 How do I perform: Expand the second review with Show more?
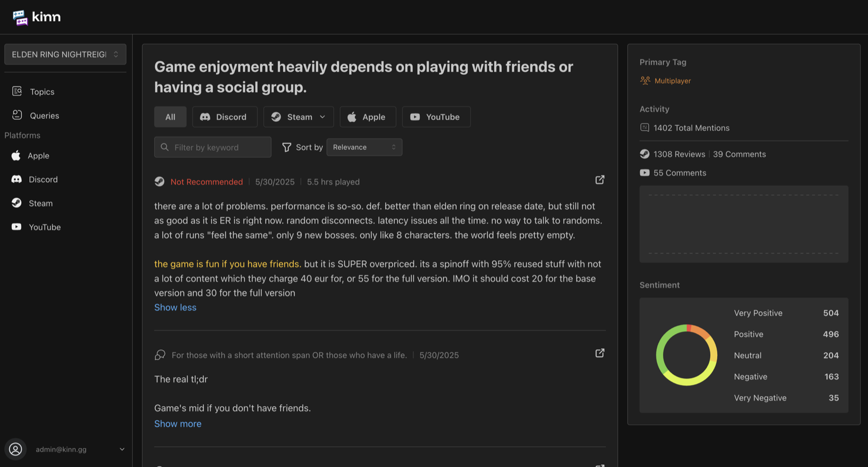coord(177,424)
